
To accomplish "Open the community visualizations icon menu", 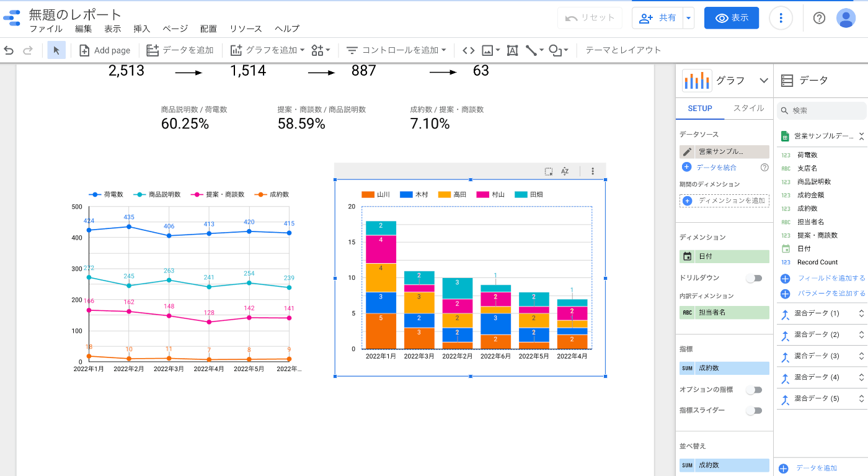I will point(321,50).
